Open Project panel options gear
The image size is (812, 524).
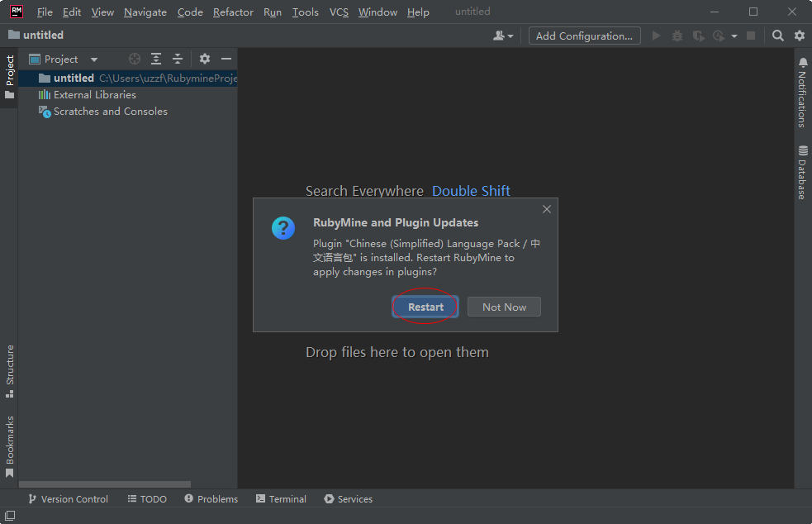click(205, 59)
